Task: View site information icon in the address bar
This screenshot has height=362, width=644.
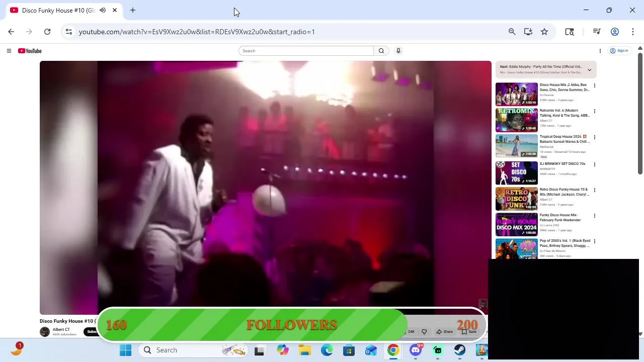Action: click(69, 32)
